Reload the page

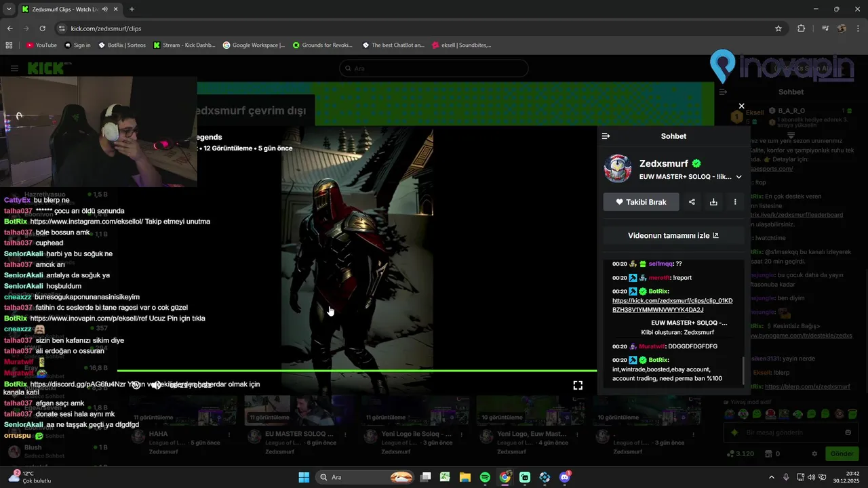click(x=42, y=28)
